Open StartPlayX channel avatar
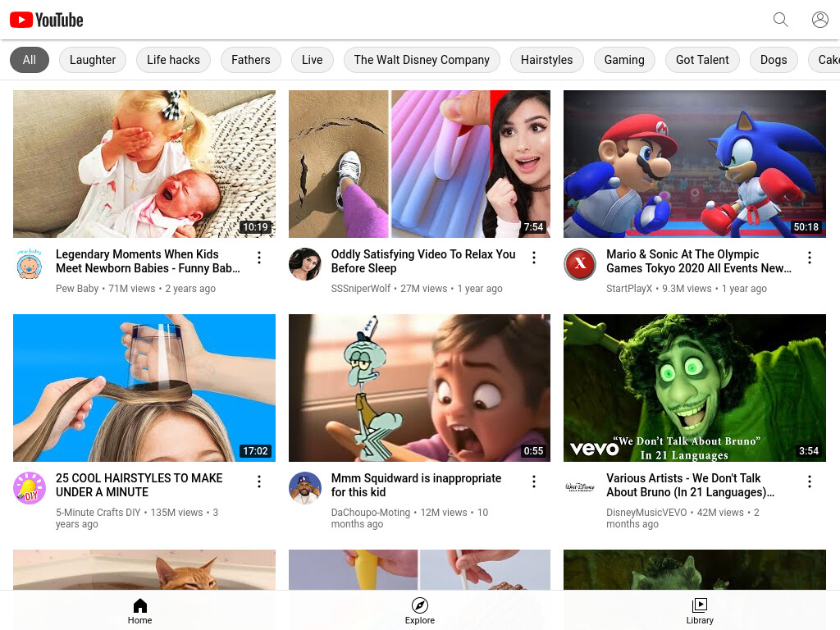Viewport: 840px width, 630px height. [580, 263]
